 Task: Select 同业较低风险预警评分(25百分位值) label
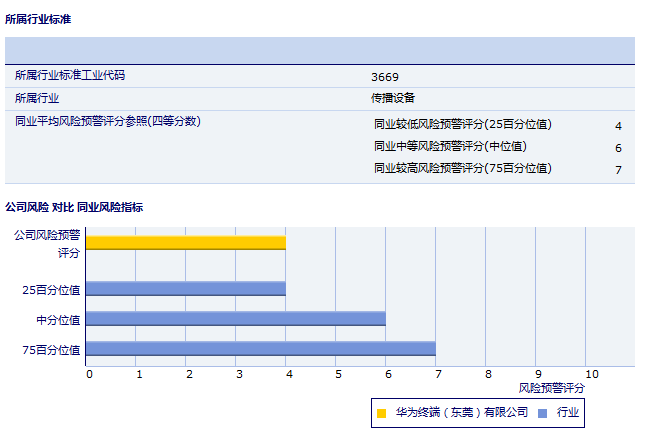tap(462, 125)
